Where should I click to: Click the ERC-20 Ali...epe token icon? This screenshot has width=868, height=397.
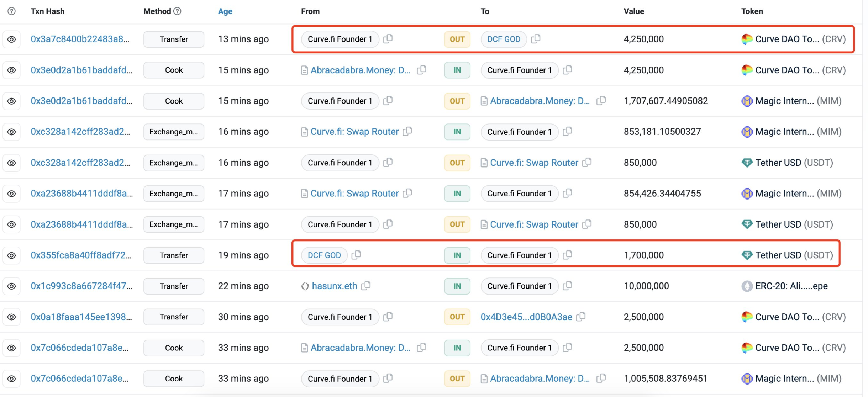click(x=747, y=286)
